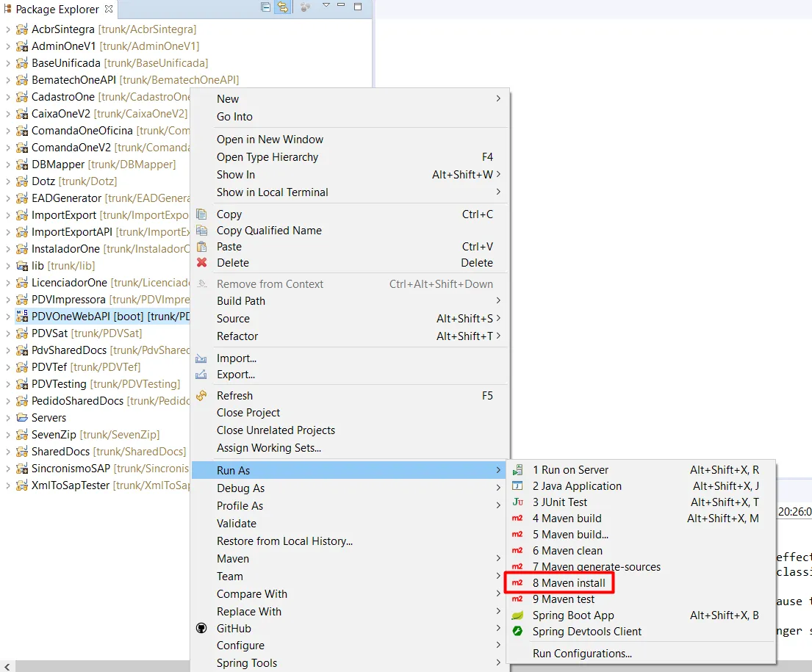The width and height of the screenshot is (812, 672).
Task: Choose Go Into from context menu
Action: tap(350, 117)
